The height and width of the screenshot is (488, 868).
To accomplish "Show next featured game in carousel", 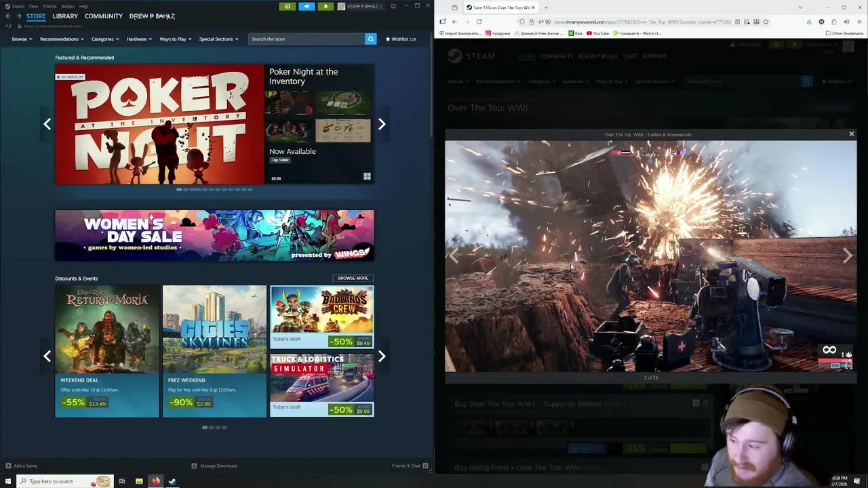I will coord(382,124).
